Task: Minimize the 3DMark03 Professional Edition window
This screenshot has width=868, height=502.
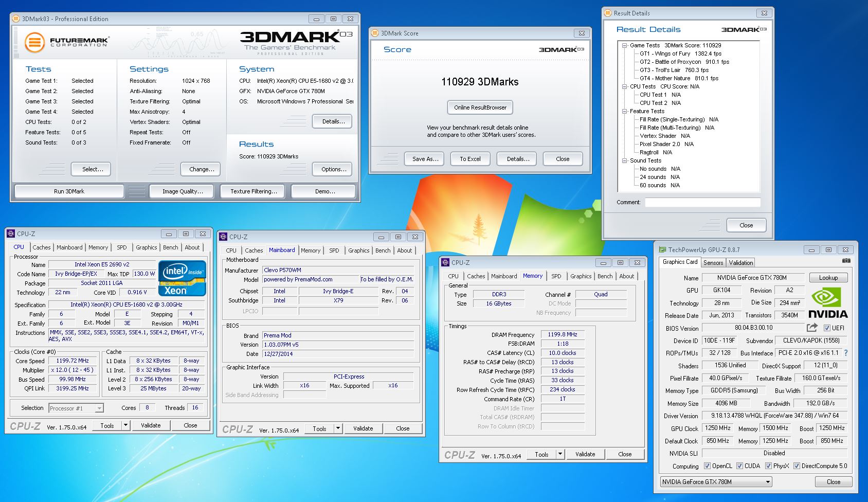Action: tap(316, 19)
